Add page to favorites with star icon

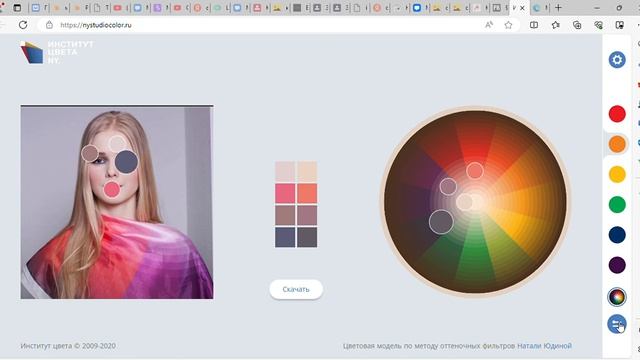click(508, 25)
